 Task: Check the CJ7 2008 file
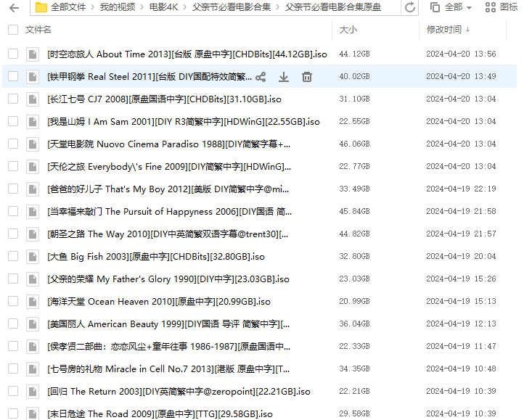point(13,99)
